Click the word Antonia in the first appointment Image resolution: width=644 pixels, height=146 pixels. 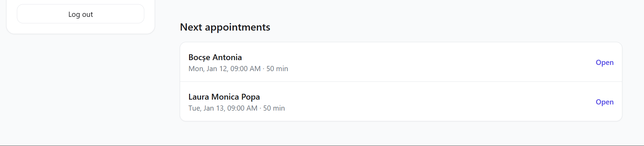pyautogui.click(x=227, y=57)
